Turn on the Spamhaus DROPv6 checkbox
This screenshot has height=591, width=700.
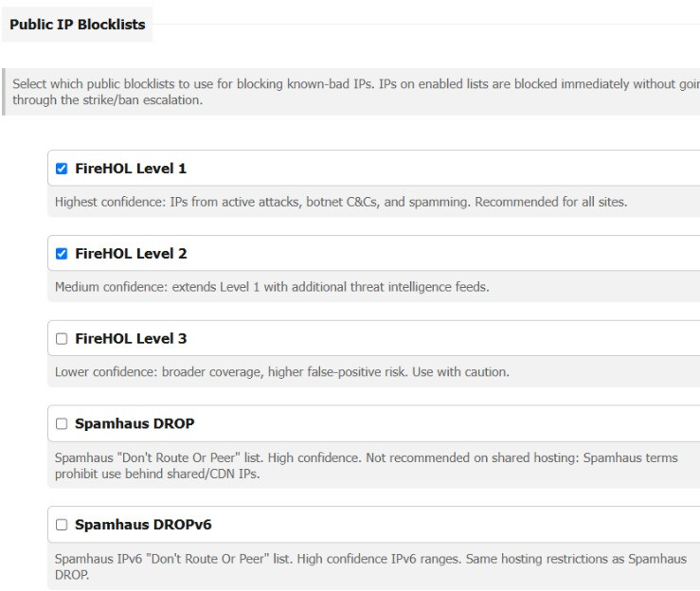pyautogui.click(x=62, y=525)
